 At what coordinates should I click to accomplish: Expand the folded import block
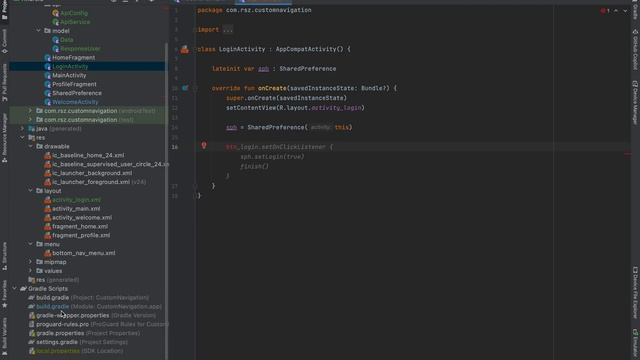[x=228, y=29]
